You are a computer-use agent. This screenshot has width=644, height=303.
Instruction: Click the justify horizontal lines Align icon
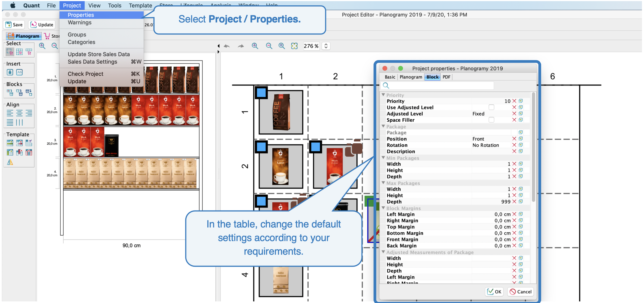[x=10, y=122]
